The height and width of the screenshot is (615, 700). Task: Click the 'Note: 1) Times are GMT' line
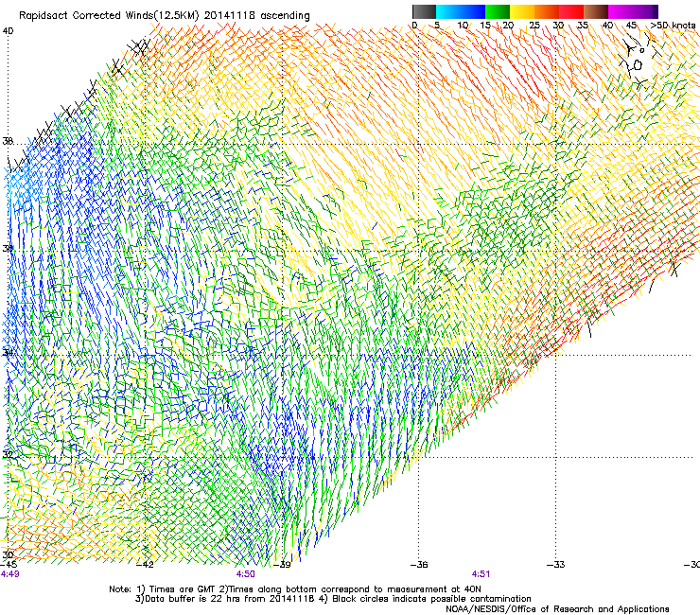pyautogui.click(x=294, y=589)
